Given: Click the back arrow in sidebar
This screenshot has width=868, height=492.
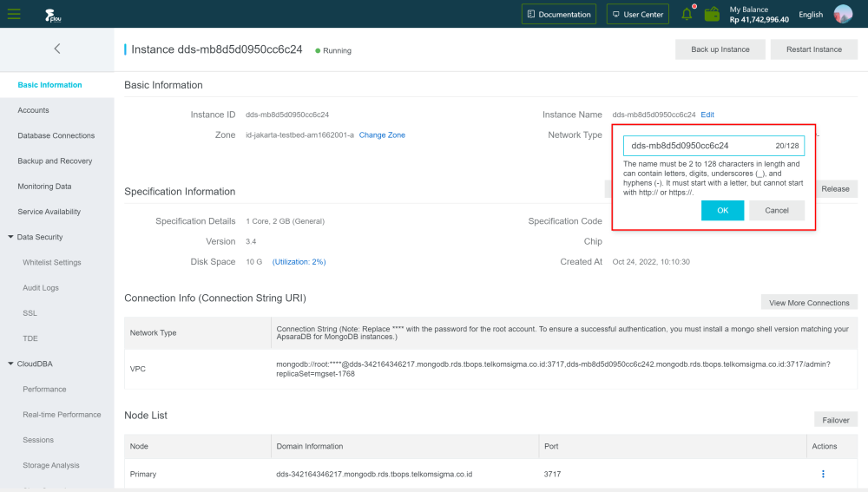Looking at the screenshot, I should tap(57, 49).
